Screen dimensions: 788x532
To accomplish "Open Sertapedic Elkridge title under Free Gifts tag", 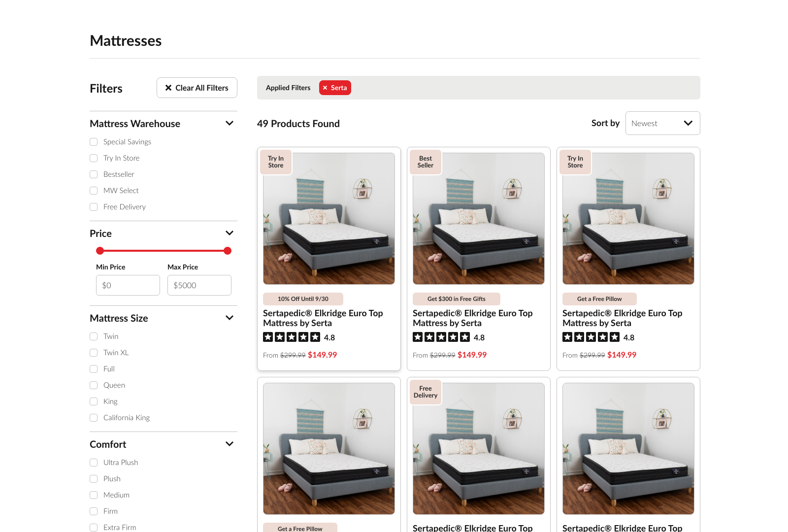I will click(473, 318).
